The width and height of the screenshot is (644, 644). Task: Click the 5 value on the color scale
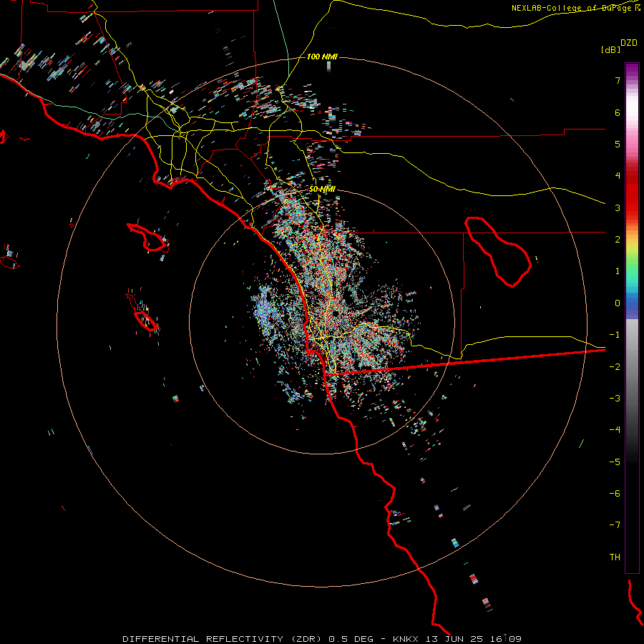coord(618,144)
